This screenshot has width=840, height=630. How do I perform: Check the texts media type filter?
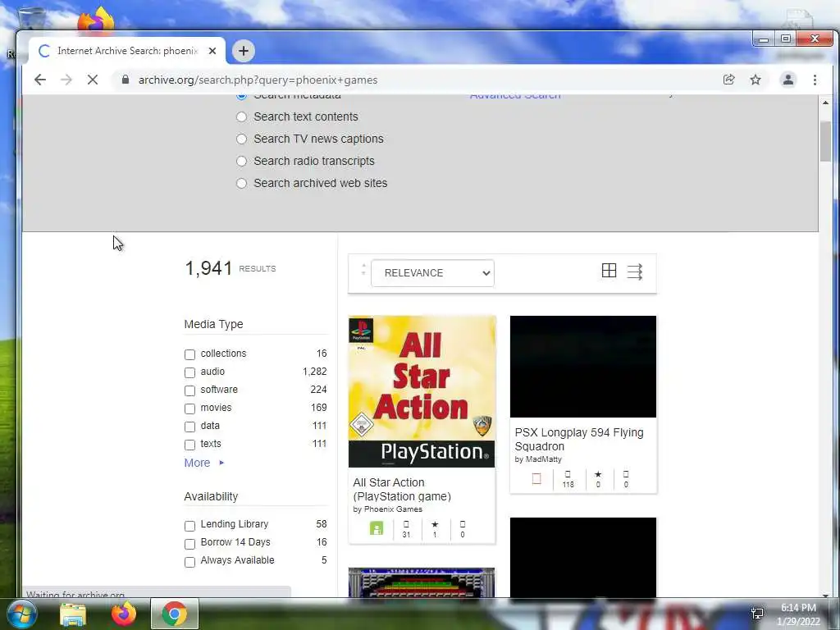pos(189,445)
